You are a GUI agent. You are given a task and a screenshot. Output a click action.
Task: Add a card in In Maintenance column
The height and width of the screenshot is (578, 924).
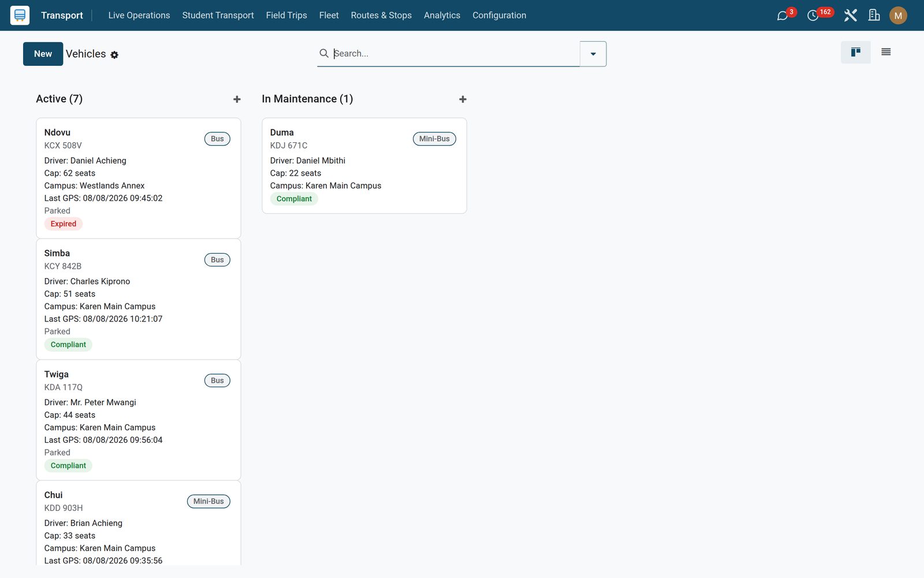[x=463, y=99]
